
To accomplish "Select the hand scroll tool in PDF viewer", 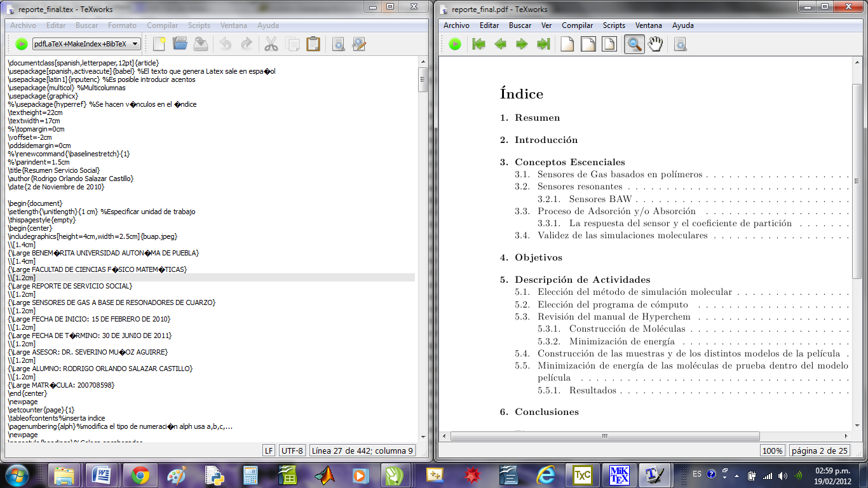I will coord(655,44).
